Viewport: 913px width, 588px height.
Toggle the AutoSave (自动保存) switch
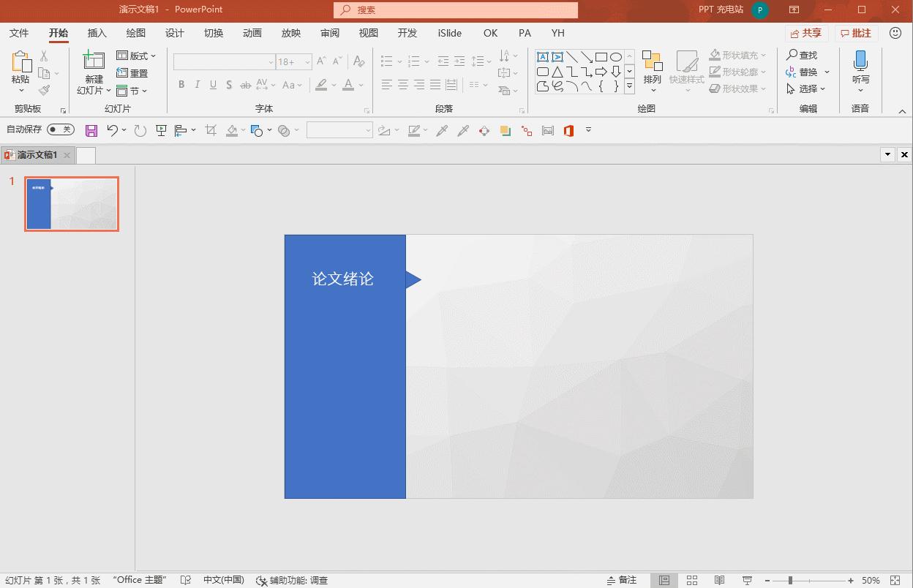[60, 129]
